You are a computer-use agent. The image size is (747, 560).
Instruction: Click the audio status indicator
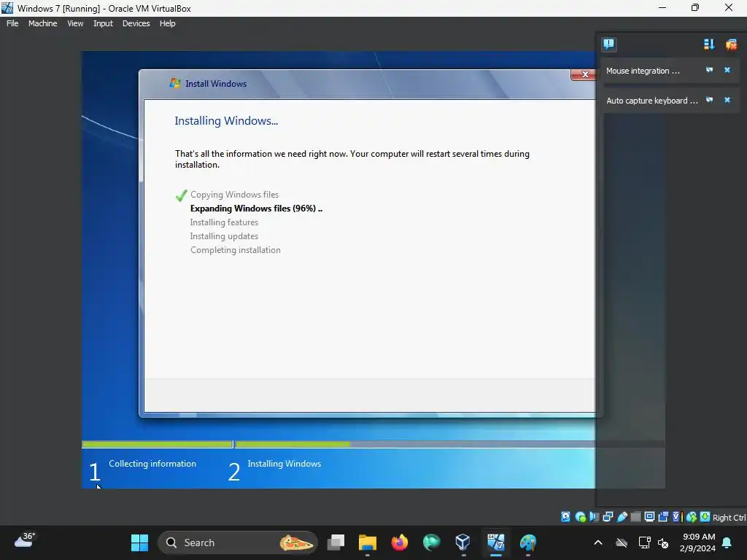click(x=594, y=517)
